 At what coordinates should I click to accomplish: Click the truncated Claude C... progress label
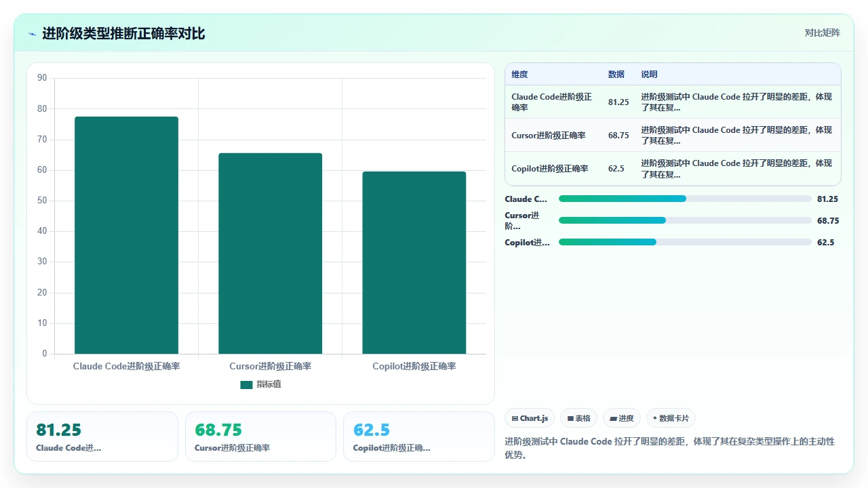coord(526,199)
